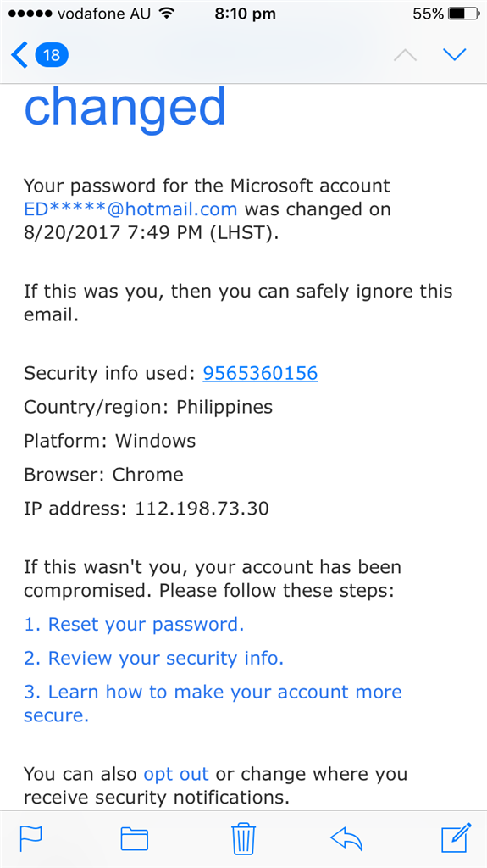Flag this email with the flag icon

pos(31,837)
